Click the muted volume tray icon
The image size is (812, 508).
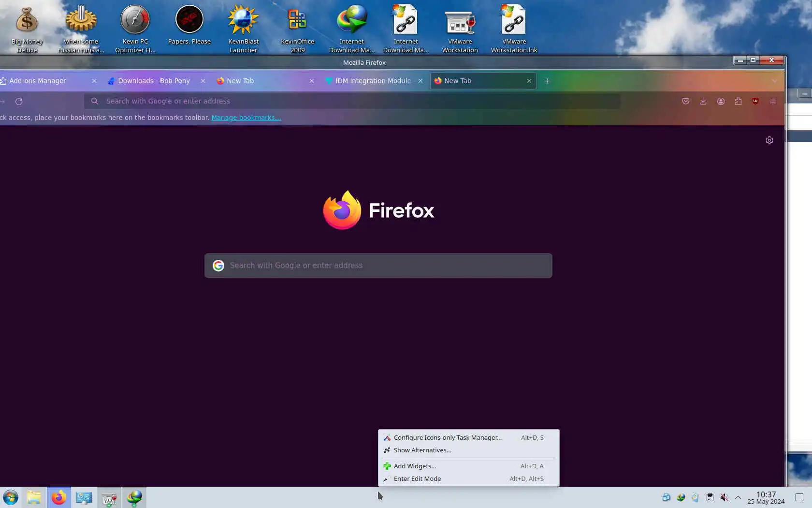[x=724, y=497]
